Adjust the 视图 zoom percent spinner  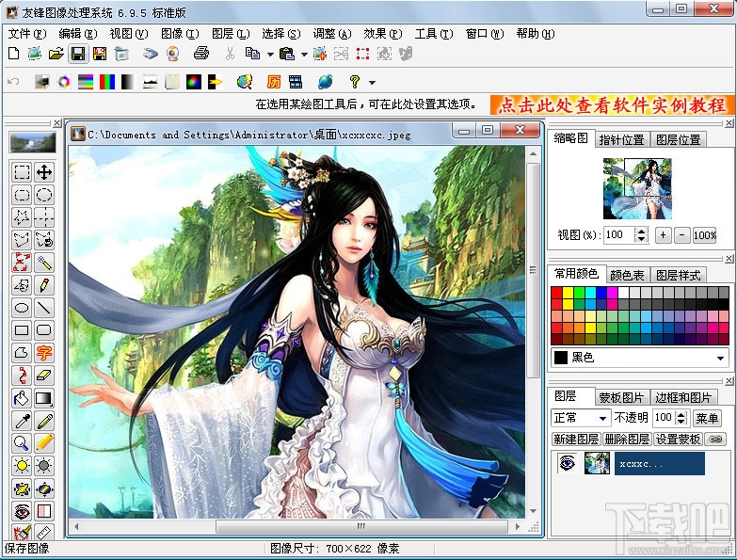(642, 235)
